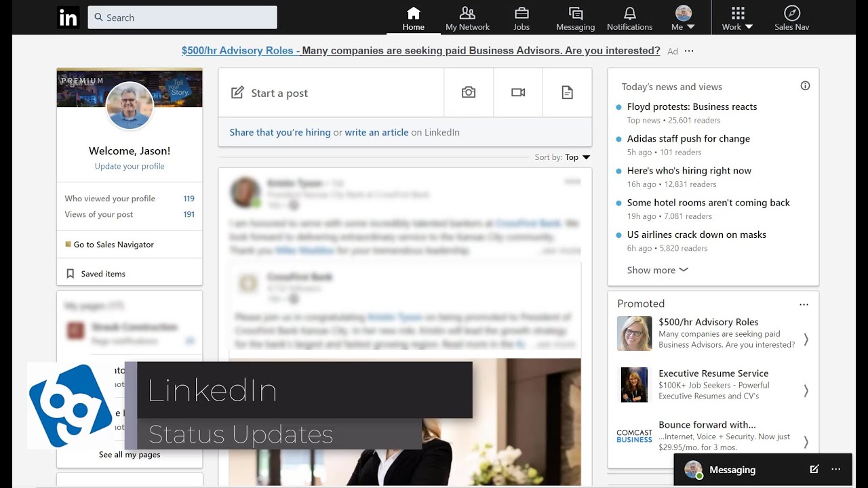Open Adidas staff push for change story
Viewport: 868px width, 488px height.
(x=688, y=138)
